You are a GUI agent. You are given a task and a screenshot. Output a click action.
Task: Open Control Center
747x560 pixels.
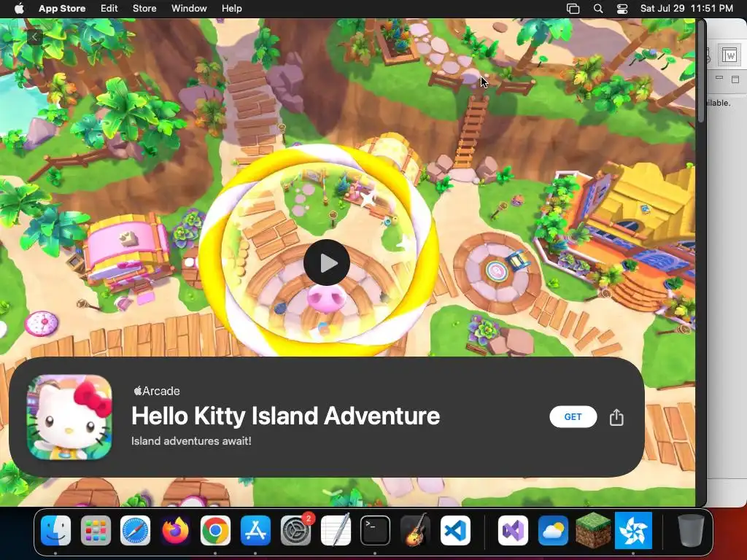[x=622, y=9]
